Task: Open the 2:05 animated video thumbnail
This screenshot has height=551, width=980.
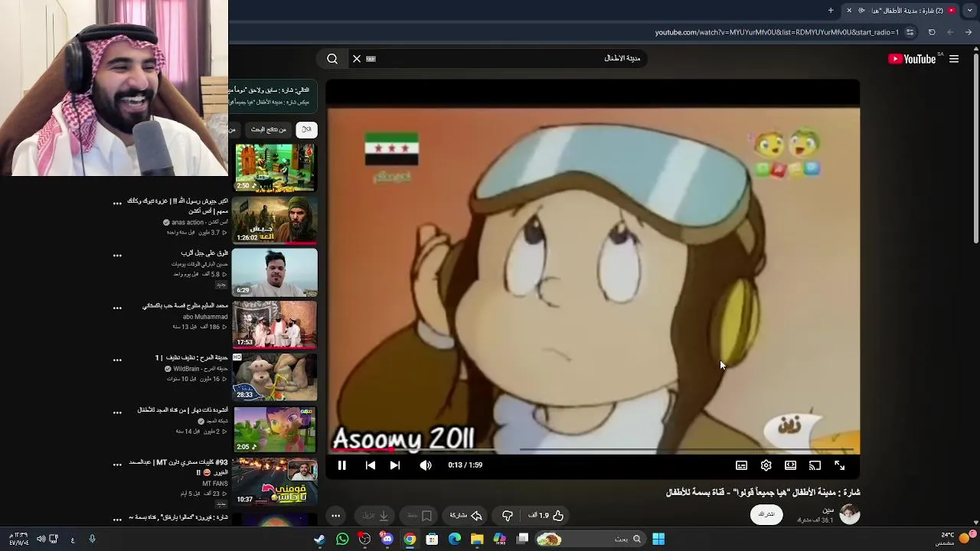Action: click(275, 429)
